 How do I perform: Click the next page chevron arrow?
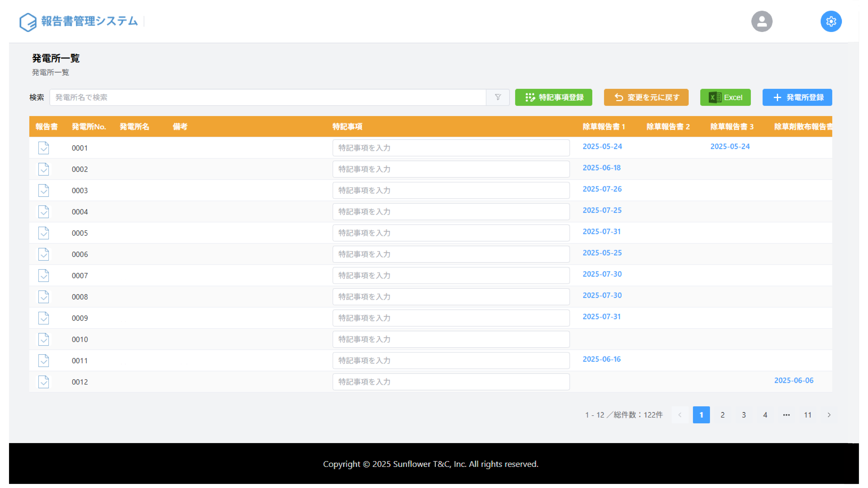tap(829, 415)
